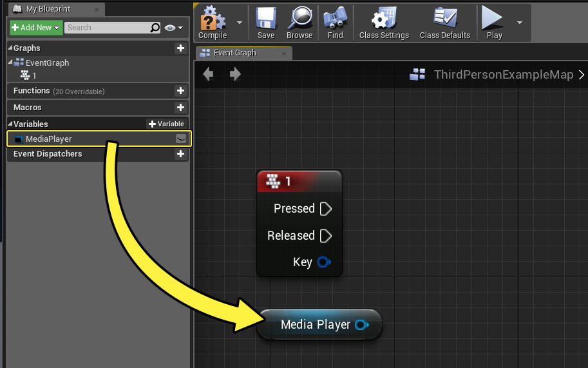Screen dimensions: 588x368
Task: Click Media Player node output pin
Action: [361, 324]
